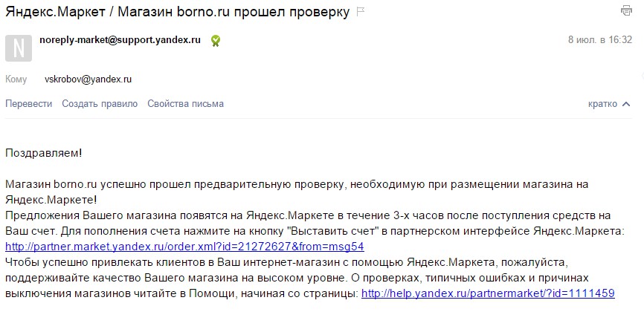Toggle the кратко header details view
Screen dimensions: 644x332
point(602,104)
